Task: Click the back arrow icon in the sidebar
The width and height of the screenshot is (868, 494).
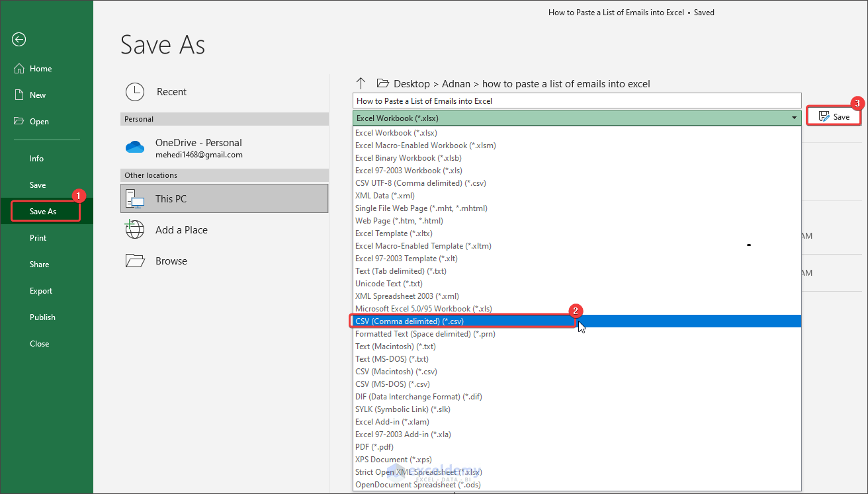Action: [x=19, y=40]
